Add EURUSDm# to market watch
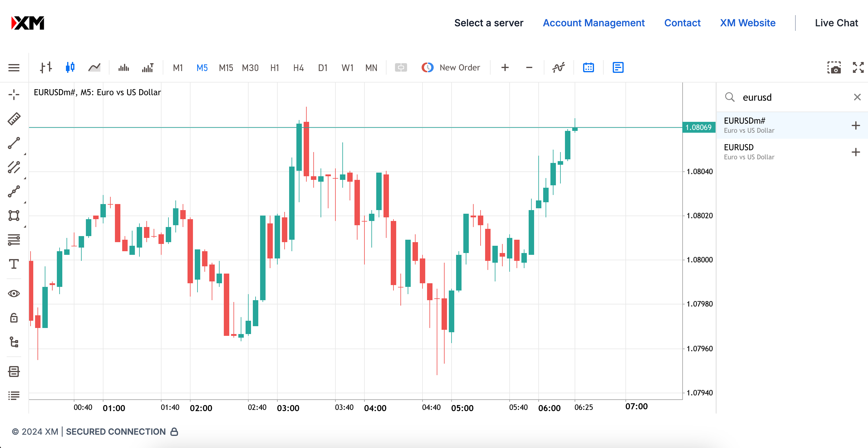This screenshot has width=868, height=448. [856, 126]
